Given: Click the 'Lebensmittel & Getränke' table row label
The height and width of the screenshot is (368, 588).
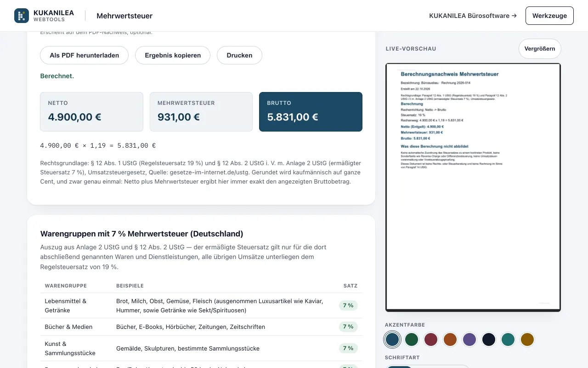Looking at the screenshot, I should point(66,305).
